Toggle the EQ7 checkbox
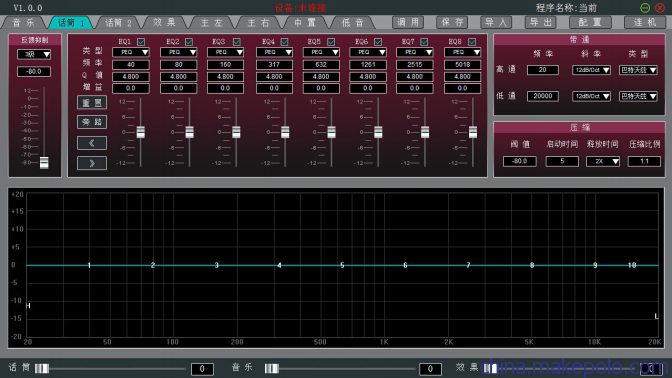 click(x=424, y=42)
